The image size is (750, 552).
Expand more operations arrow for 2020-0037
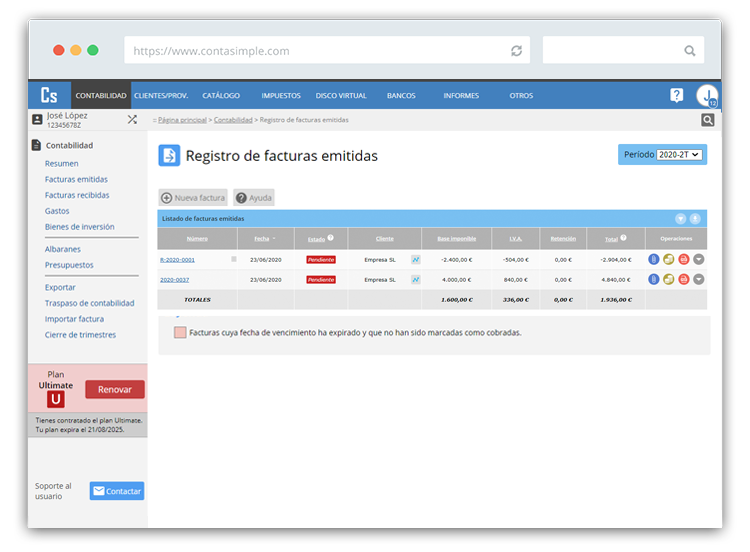tap(699, 279)
